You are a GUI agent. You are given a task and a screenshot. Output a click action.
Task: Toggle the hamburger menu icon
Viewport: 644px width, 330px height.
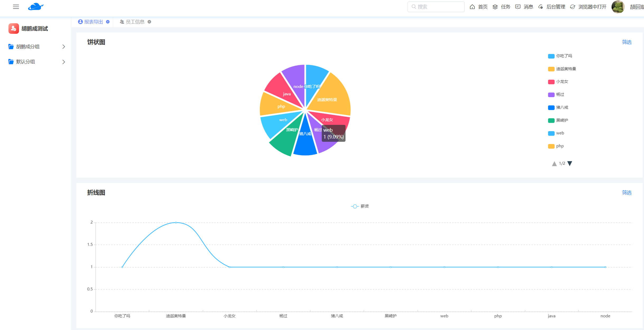tap(16, 7)
